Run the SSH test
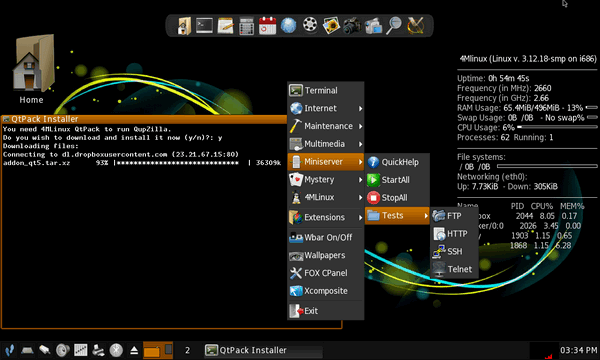The image size is (600, 360). click(454, 251)
